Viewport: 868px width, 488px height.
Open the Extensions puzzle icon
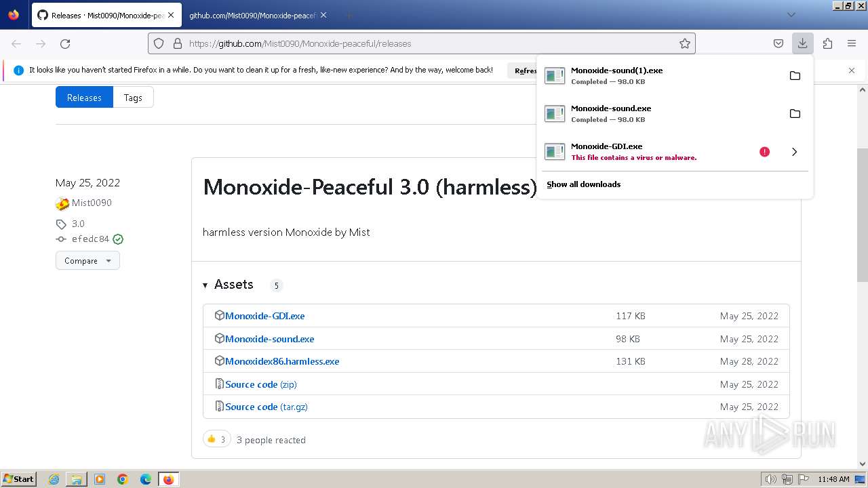[x=827, y=43]
